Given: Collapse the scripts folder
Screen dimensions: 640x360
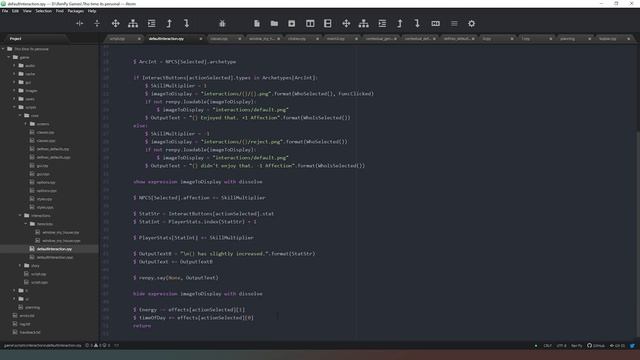Looking at the screenshot, I should pyautogui.click(x=14, y=107).
